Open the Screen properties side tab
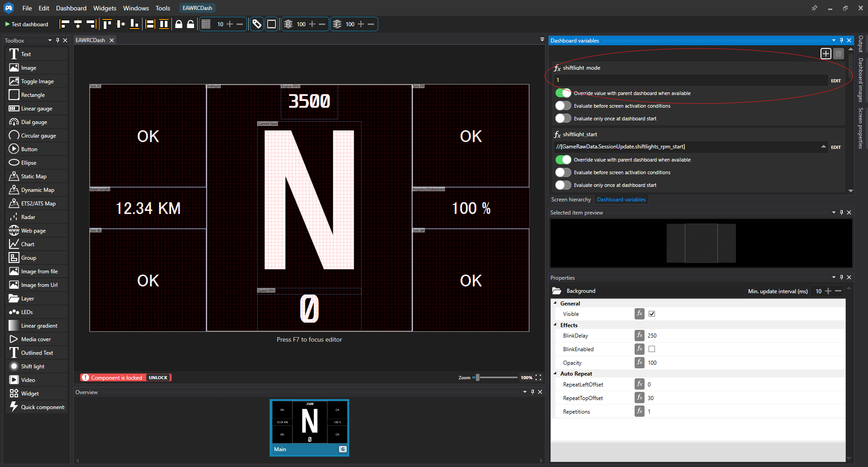This screenshot has width=868, height=467. click(x=860, y=128)
